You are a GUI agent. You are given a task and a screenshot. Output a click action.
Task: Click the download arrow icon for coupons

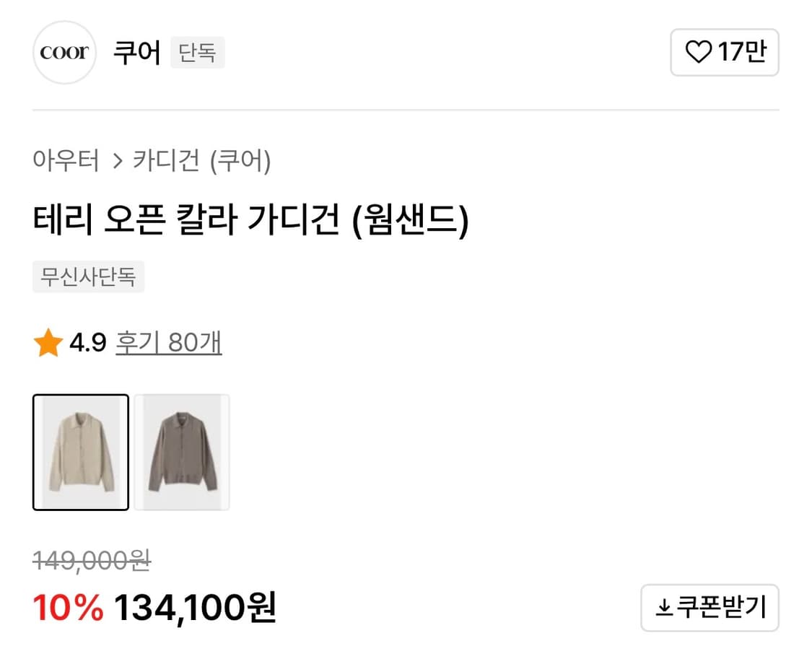click(663, 608)
